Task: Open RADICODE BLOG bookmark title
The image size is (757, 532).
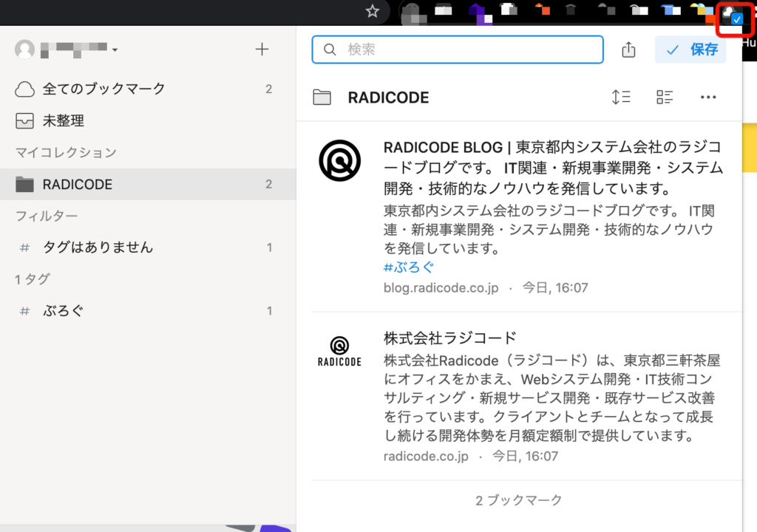Action: point(553,168)
